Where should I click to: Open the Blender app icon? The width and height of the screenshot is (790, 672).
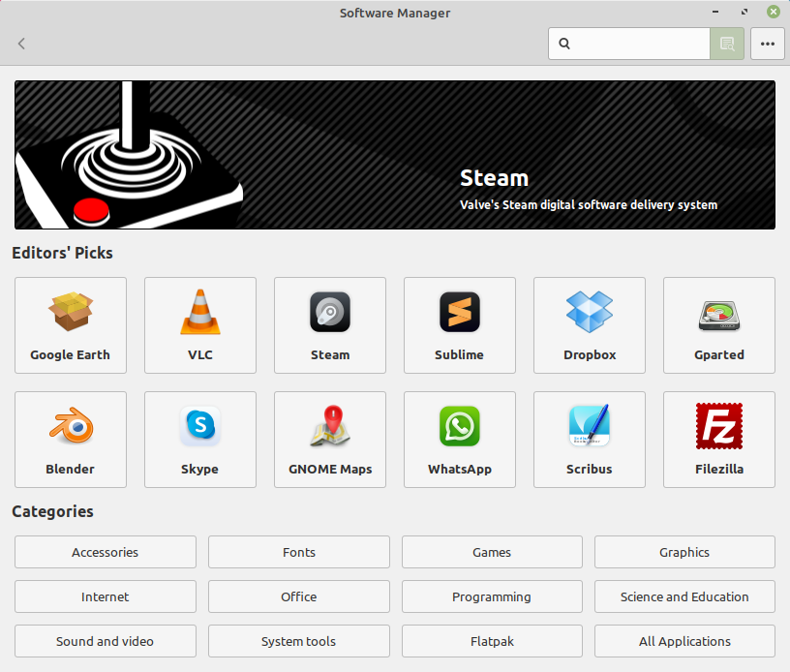pos(71,426)
